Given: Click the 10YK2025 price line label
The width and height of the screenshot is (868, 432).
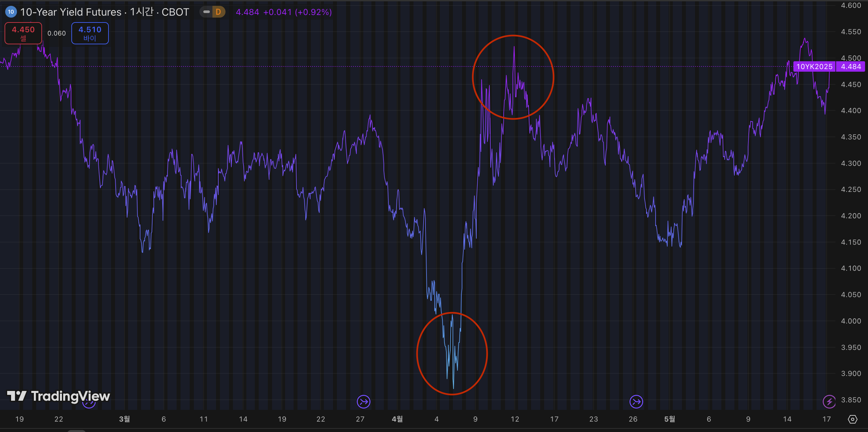Looking at the screenshot, I should (x=814, y=66).
